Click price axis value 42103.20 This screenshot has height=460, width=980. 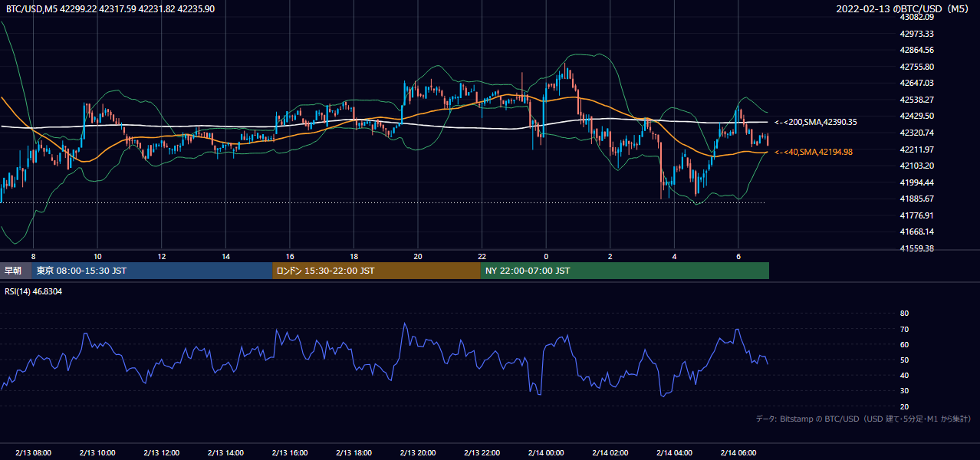click(916, 166)
